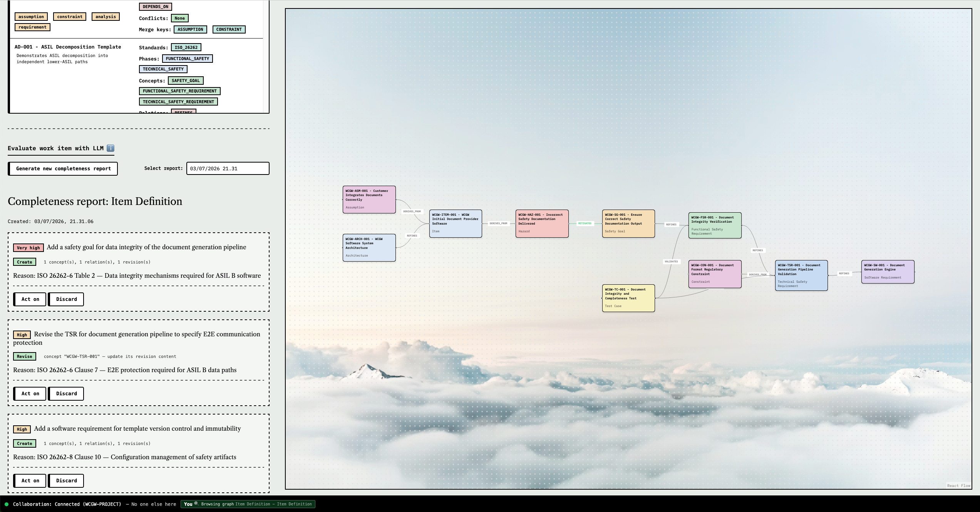This screenshot has width=980, height=512.
Task: Open the Select report dropdown
Action: tap(228, 168)
